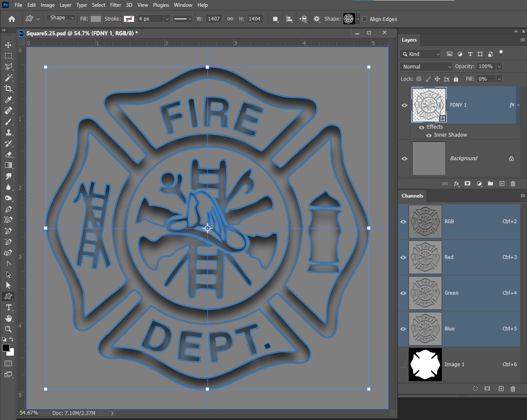Image resolution: width=527 pixels, height=420 pixels.
Task: Click the Stroke color swatch
Action: point(129,19)
